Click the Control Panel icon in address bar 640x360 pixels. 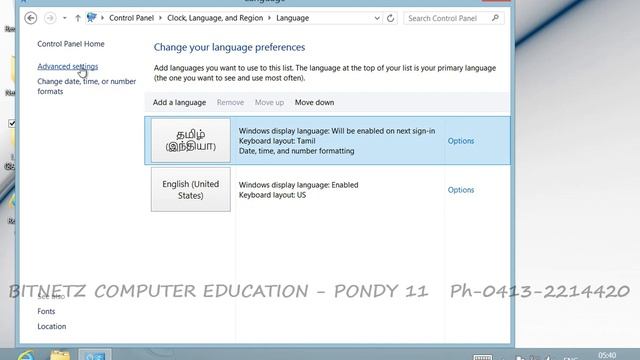click(x=92, y=18)
